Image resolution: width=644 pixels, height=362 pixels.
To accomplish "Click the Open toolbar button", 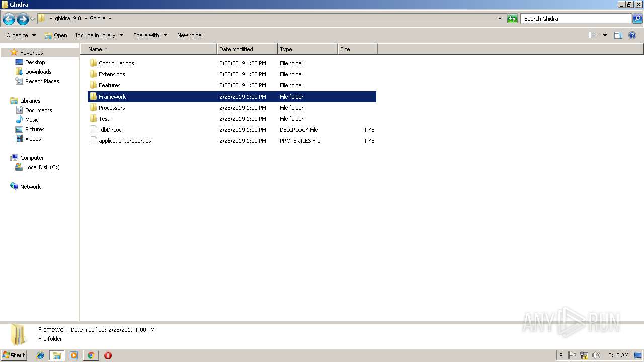I will [x=56, y=35].
